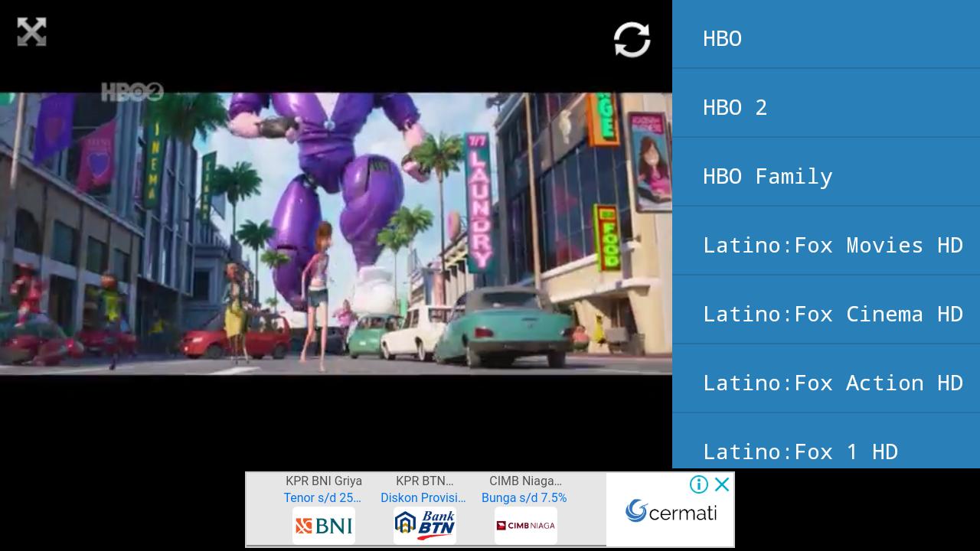Tap the playing video area

336,233
